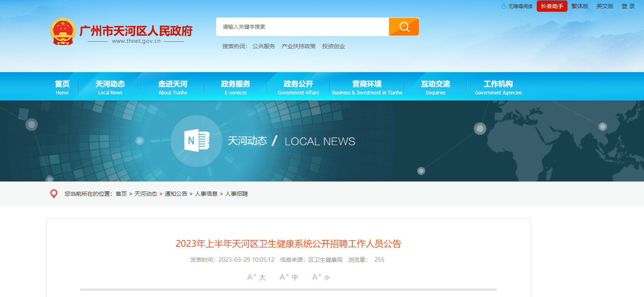Click the red 长者助手 button
The height and width of the screenshot is (297, 644).
[x=552, y=6]
